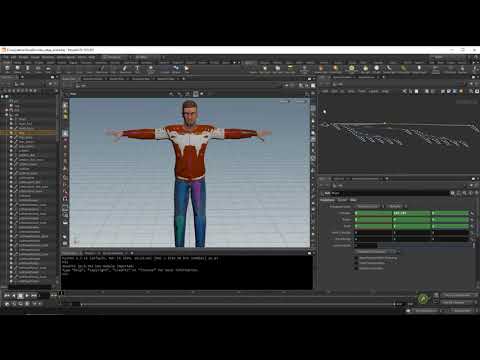The height and width of the screenshot is (360, 480).
Task: Add a new tab to the viewport pane
Action: point(184,79)
